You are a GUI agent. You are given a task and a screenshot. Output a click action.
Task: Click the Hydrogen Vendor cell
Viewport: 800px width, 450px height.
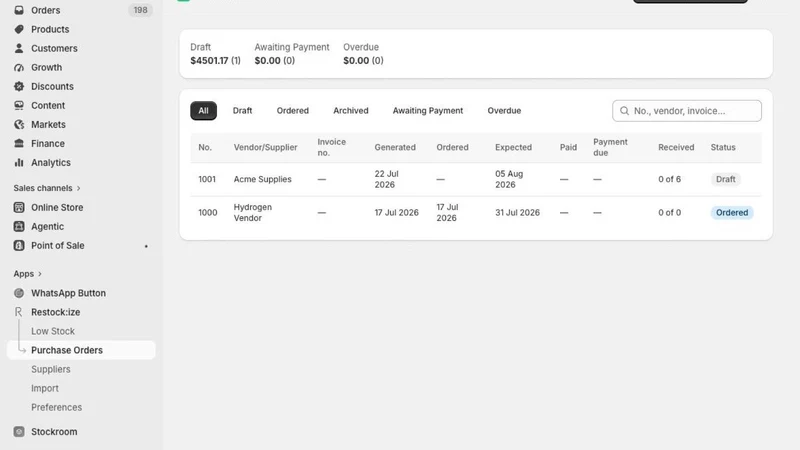(253, 212)
